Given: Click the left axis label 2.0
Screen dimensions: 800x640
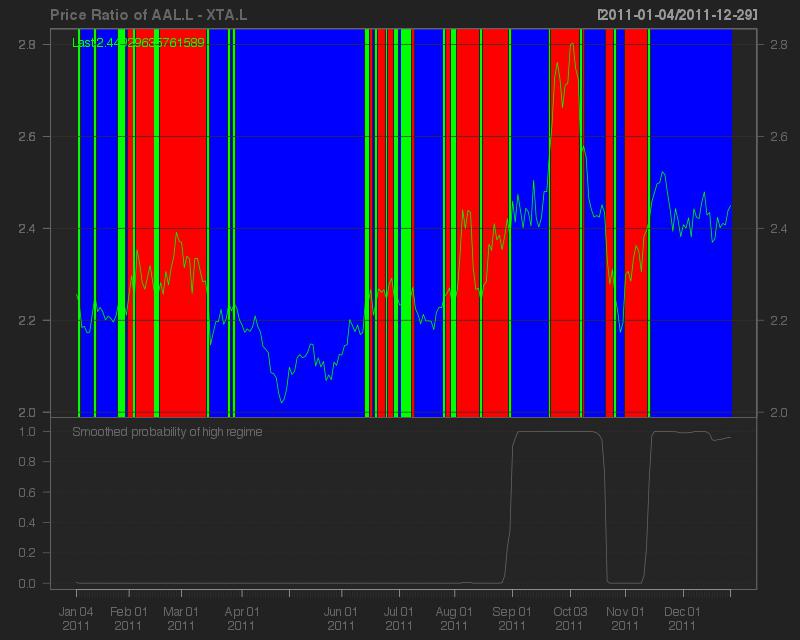Looking at the screenshot, I should click(x=27, y=412).
